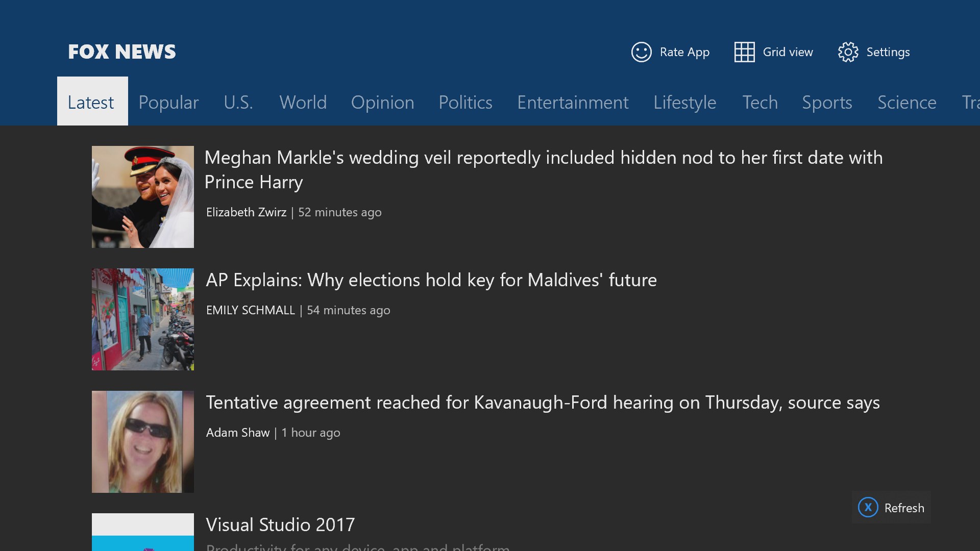
Task: Open the U.S. news tab
Action: (x=238, y=103)
